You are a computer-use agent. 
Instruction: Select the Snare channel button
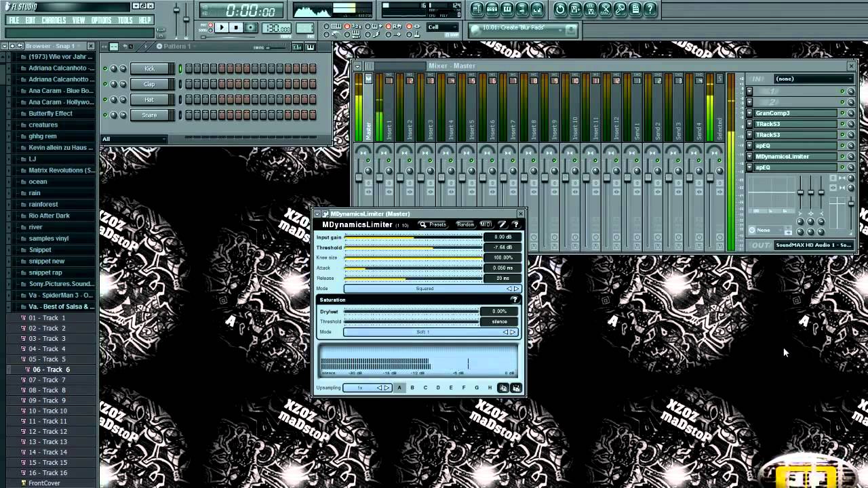point(149,115)
